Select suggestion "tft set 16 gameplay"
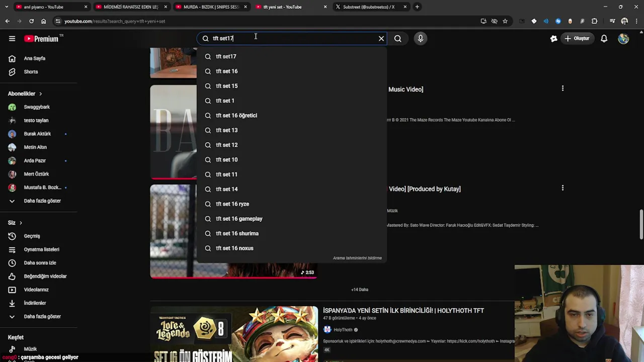Viewport: 644px width, 362px height. tap(291, 219)
